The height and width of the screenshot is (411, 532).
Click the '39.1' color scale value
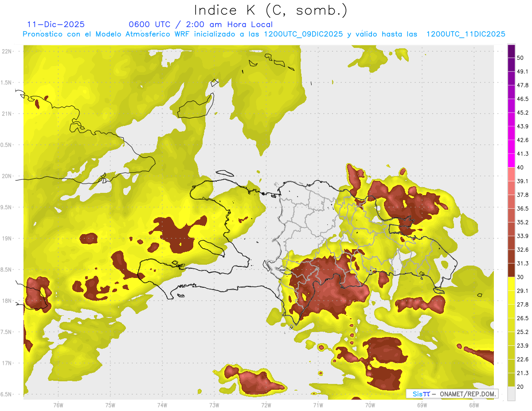point(523,181)
